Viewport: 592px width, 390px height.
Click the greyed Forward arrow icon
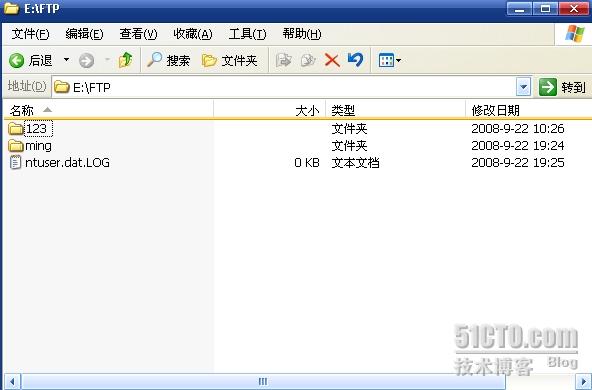[x=86, y=60]
